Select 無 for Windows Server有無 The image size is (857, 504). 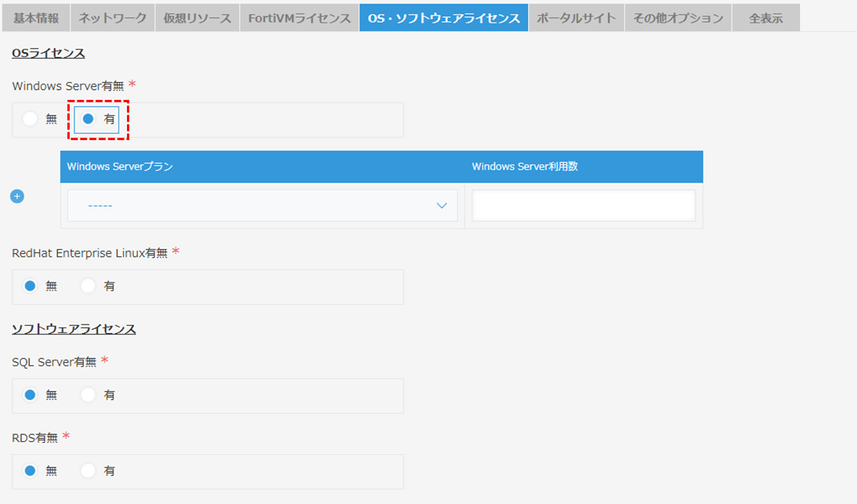click(x=30, y=118)
